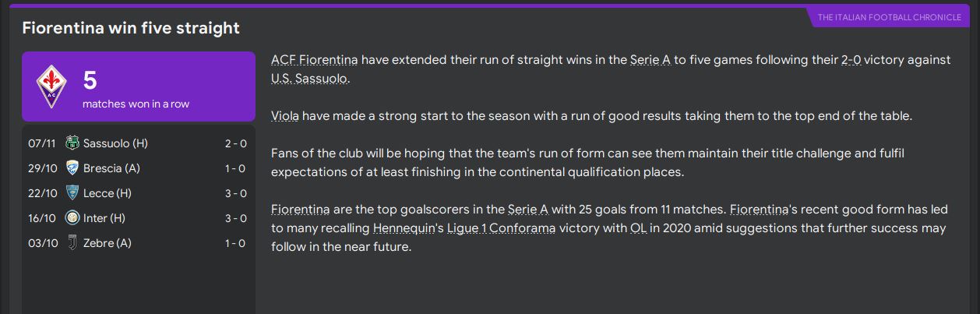This screenshot has height=314, width=980.
Task: Click the Sassuolo crest in results list
Action: pos(72,143)
